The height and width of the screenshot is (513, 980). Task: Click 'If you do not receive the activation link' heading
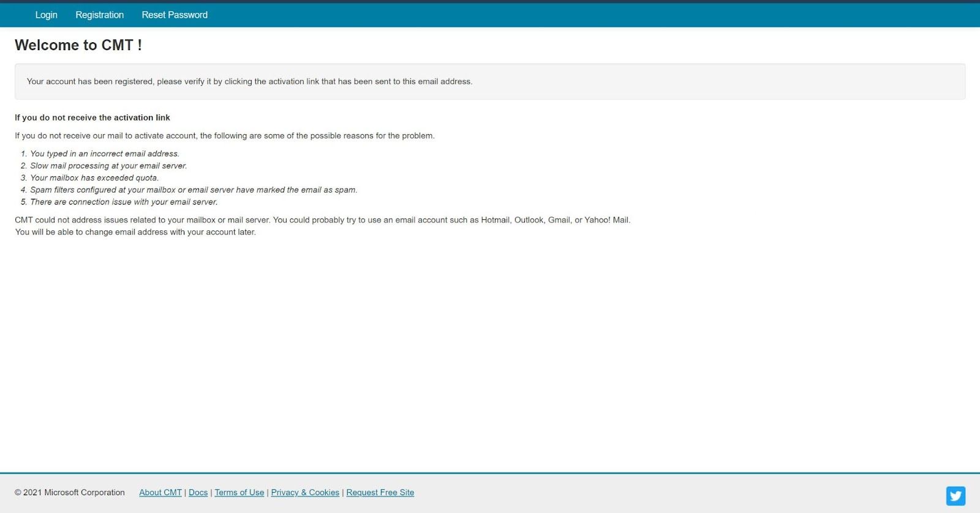point(92,118)
